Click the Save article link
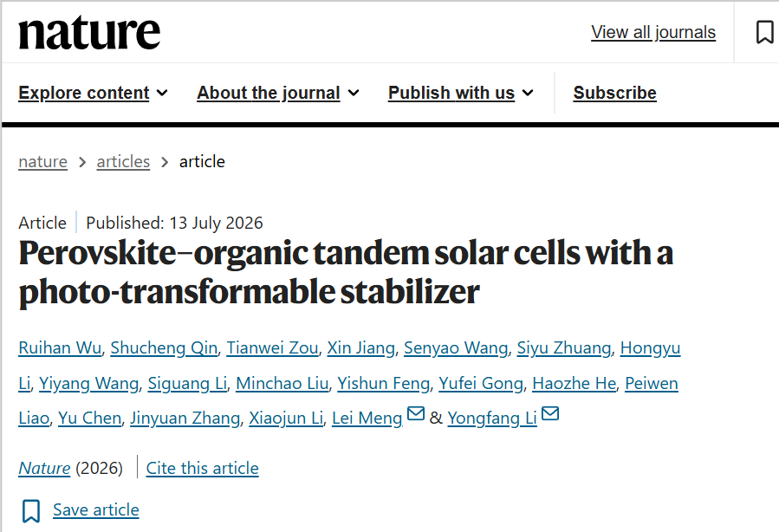This screenshot has width=779, height=532. point(96,510)
